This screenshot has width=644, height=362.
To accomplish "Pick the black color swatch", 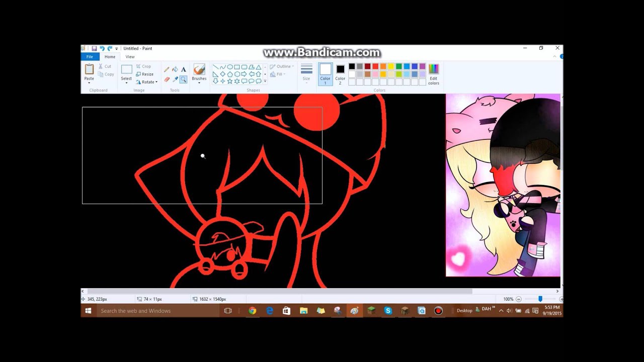I will [352, 66].
